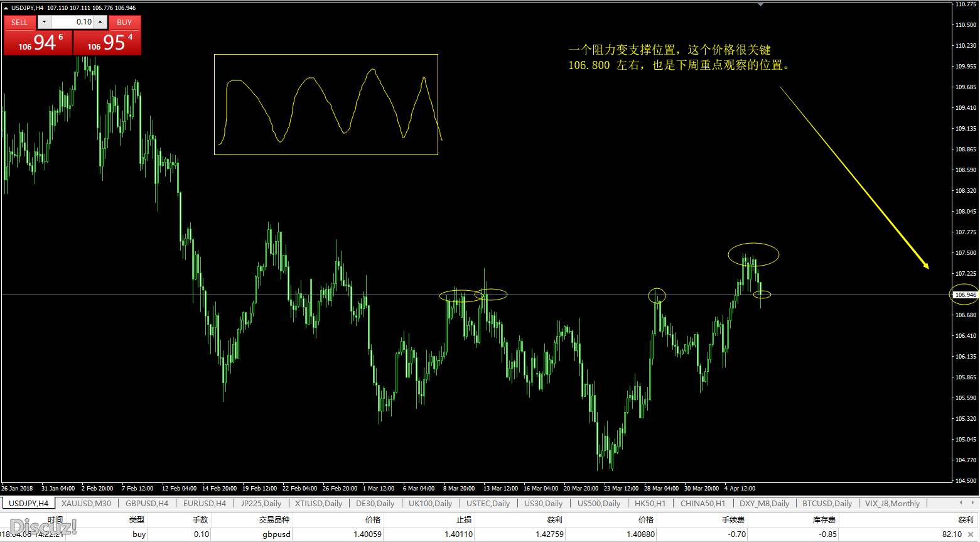
Task: Click the 106.946 current price label on scale
Action: [x=966, y=295]
